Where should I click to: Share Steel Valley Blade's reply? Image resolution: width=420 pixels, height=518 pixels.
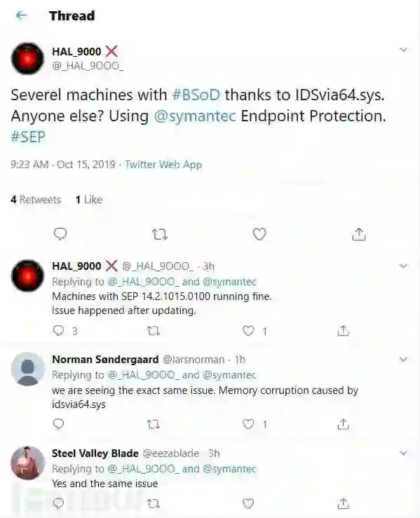click(344, 503)
